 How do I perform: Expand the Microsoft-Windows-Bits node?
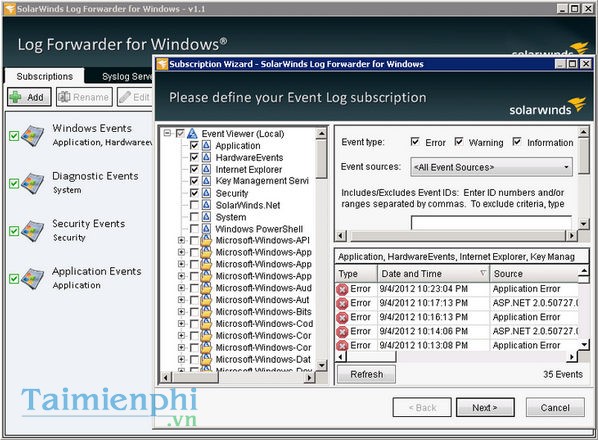click(182, 312)
